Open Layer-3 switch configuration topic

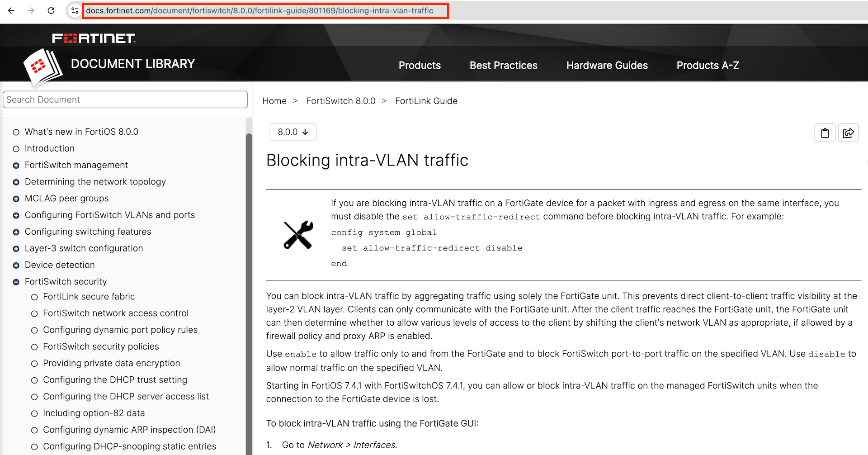click(84, 248)
